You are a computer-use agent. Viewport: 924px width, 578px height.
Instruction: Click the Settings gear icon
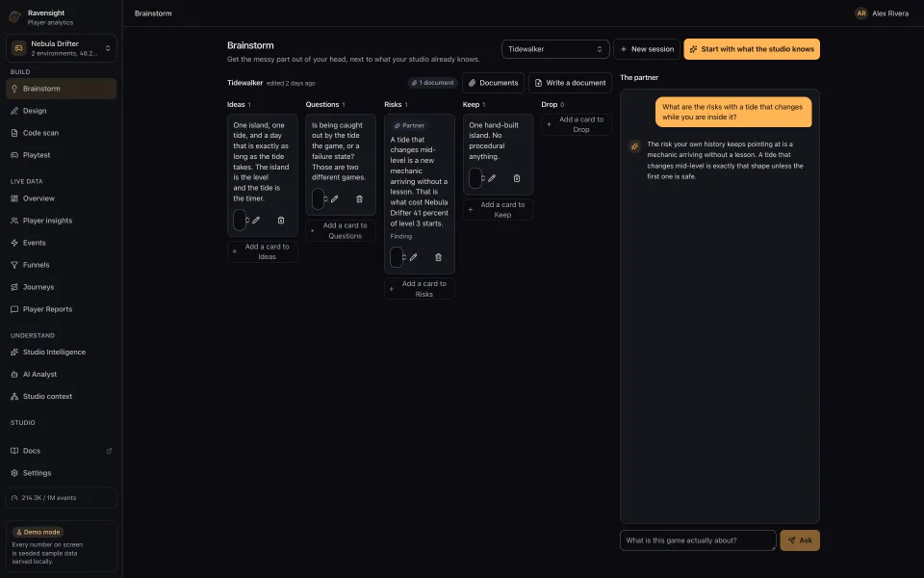[x=14, y=473]
